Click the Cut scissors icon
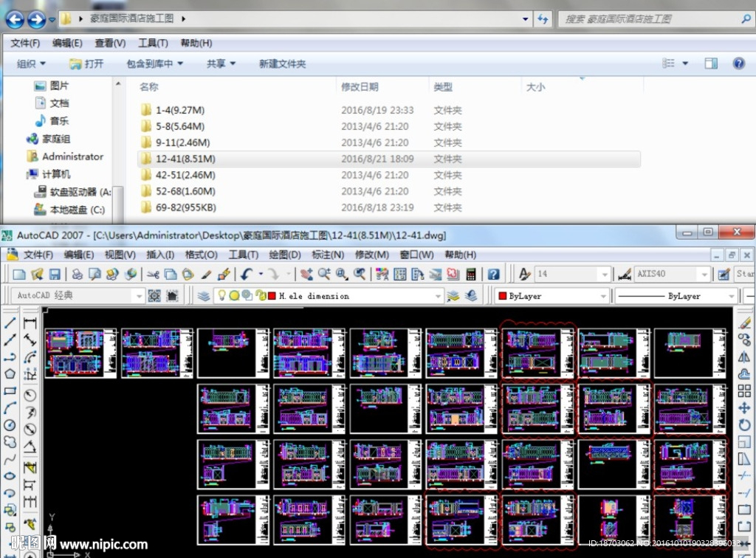Viewport: 756px width, 558px height. [x=154, y=274]
